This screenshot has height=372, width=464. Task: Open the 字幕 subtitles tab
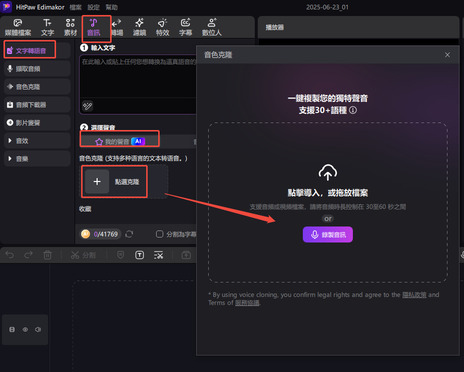pos(185,28)
